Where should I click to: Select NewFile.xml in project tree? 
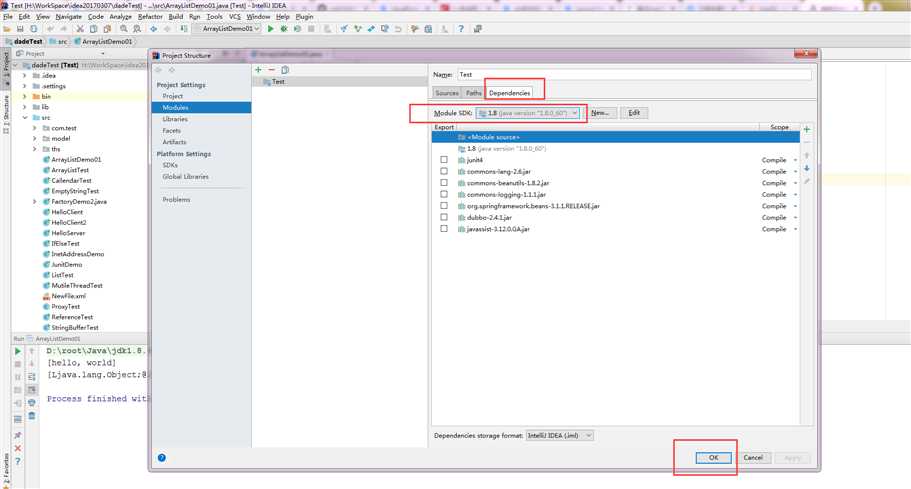pos(68,296)
